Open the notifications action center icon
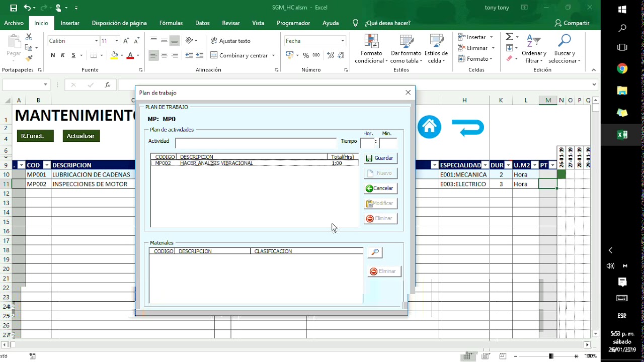Viewport: 644px width, 362px height. 622,282
